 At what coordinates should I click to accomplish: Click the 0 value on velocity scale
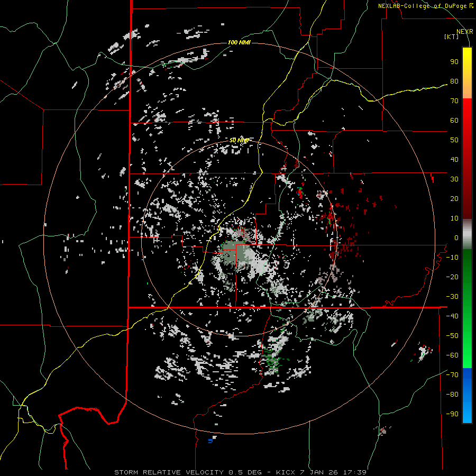pyautogui.click(x=456, y=238)
